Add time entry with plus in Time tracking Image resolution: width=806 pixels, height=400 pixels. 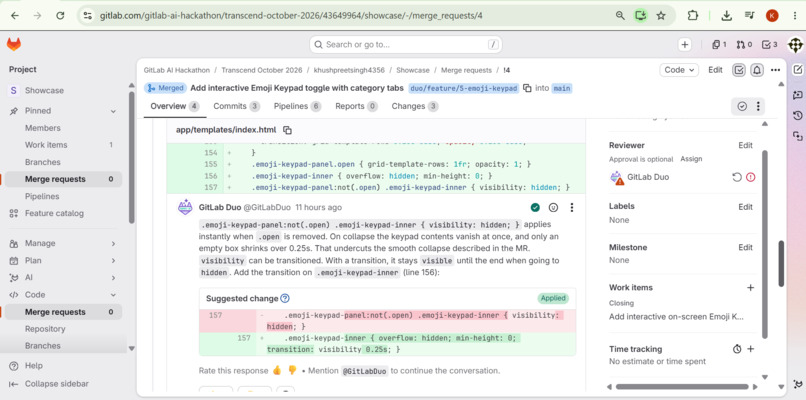750,349
